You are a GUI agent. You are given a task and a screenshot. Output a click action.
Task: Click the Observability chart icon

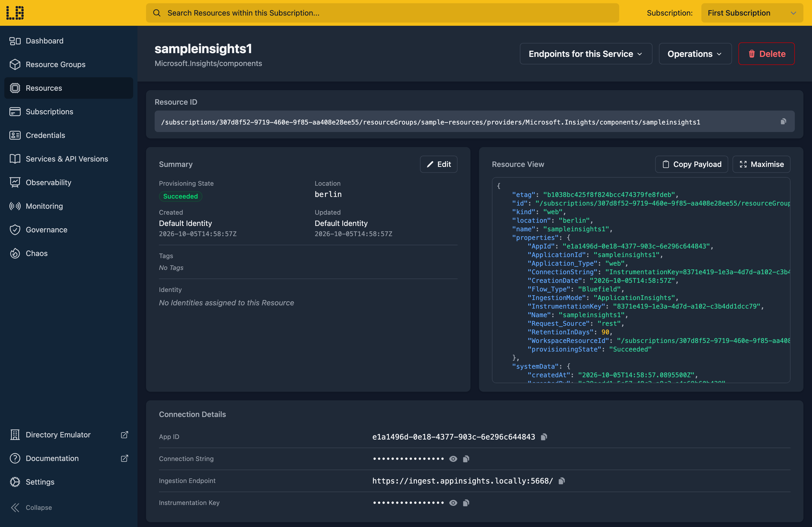point(15,182)
